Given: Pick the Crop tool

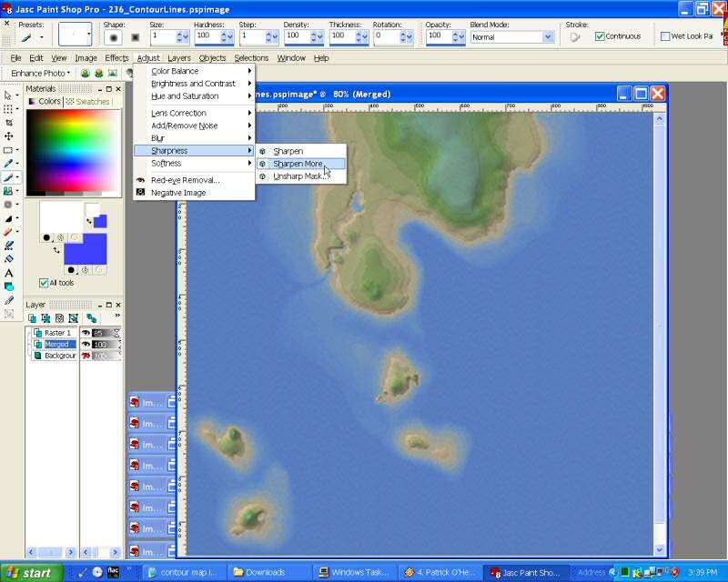Looking at the screenshot, I should click(x=9, y=123).
